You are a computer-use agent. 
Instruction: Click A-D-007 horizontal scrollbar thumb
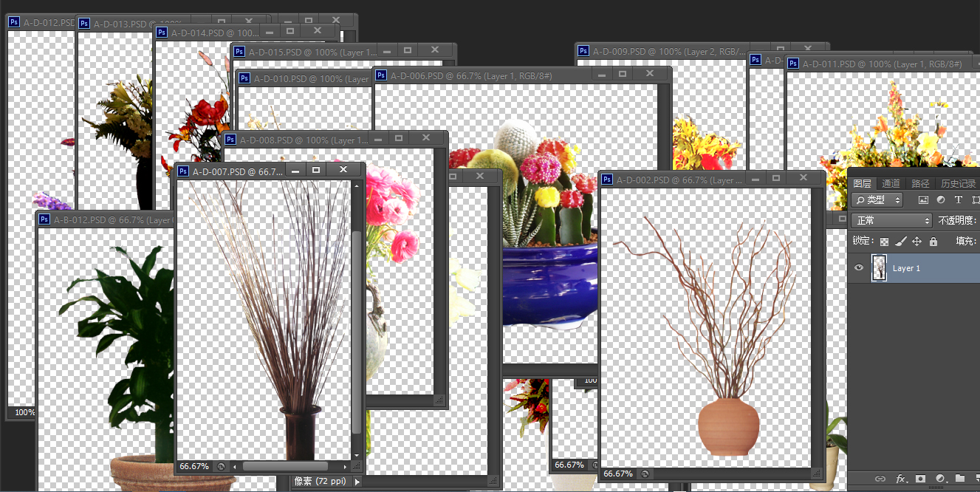[285, 467]
